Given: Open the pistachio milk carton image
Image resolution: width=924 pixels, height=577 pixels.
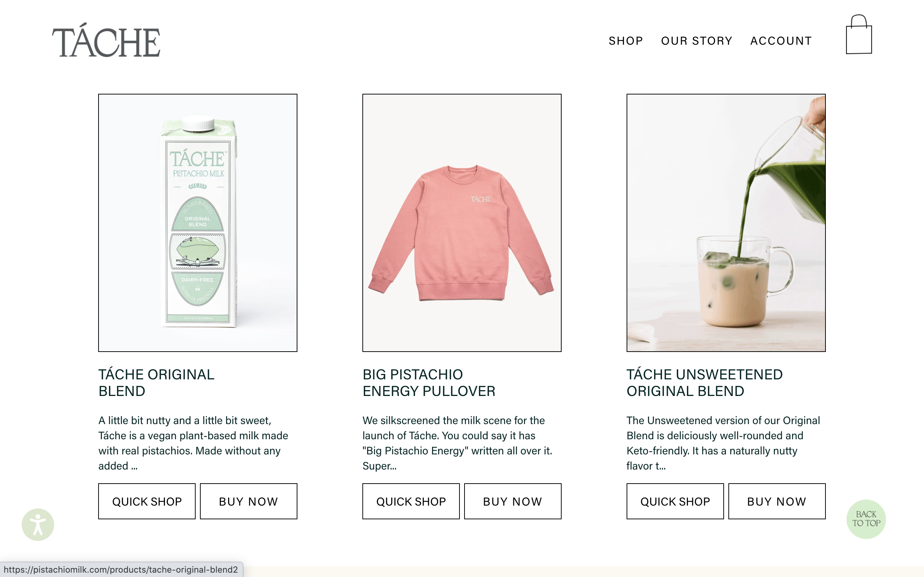Looking at the screenshot, I should 198,223.
